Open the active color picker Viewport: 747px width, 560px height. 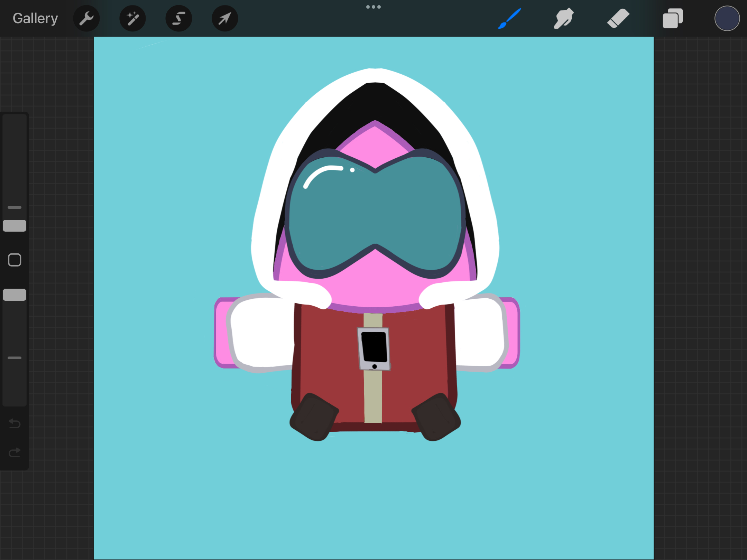coord(727,18)
